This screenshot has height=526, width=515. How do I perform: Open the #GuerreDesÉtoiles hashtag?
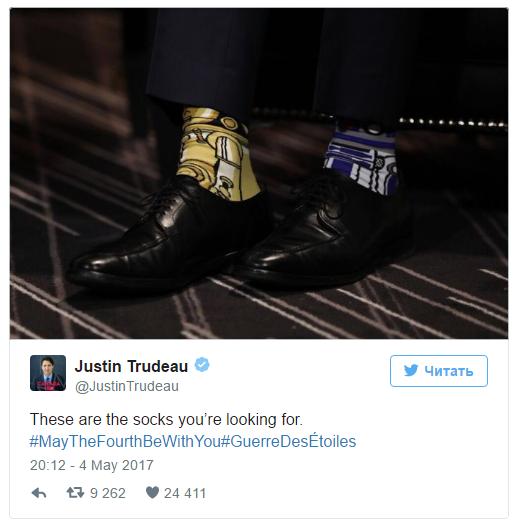point(289,441)
